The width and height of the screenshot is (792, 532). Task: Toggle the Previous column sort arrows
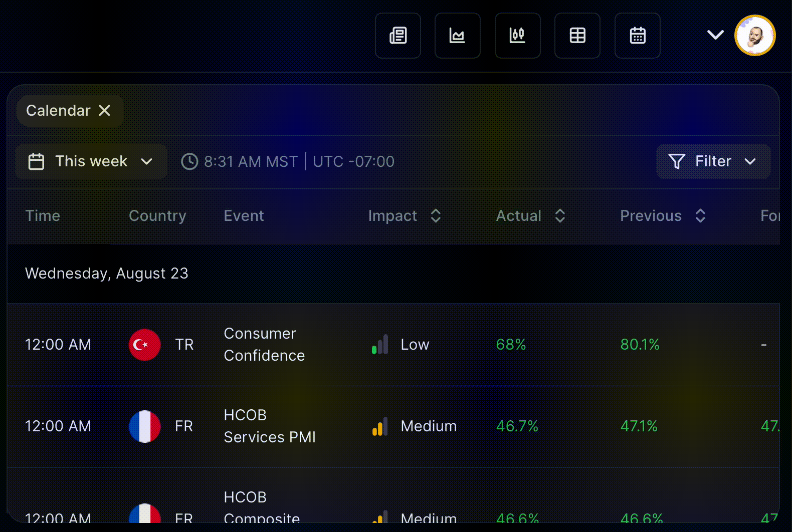point(700,216)
